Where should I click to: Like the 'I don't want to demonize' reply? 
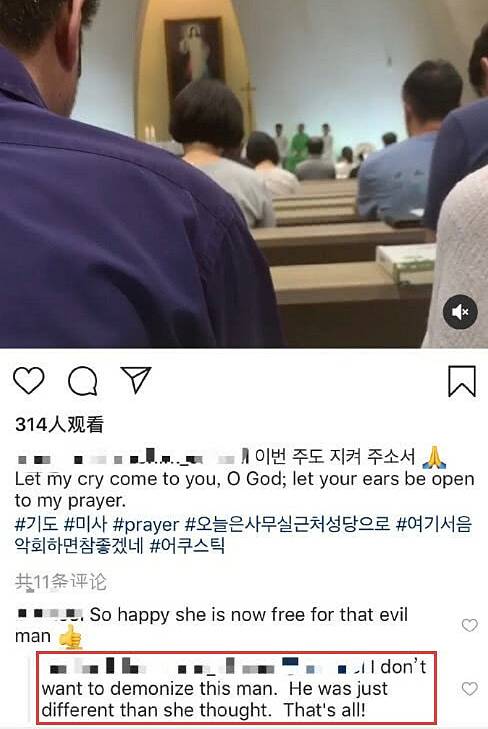coord(469,689)
